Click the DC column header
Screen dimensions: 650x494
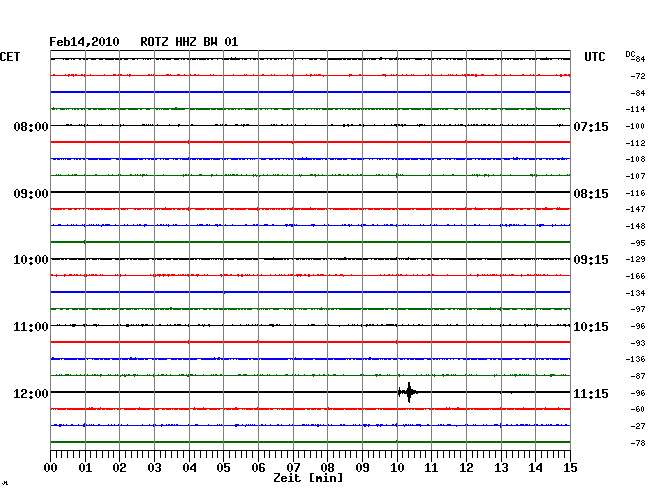coord(630,54)
